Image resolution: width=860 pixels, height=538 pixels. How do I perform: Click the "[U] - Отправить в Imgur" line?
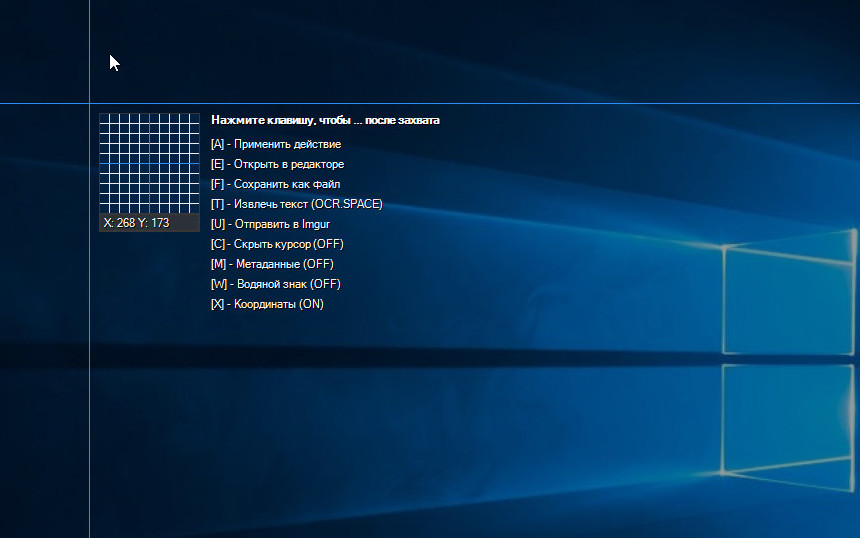tap(270, 224)
